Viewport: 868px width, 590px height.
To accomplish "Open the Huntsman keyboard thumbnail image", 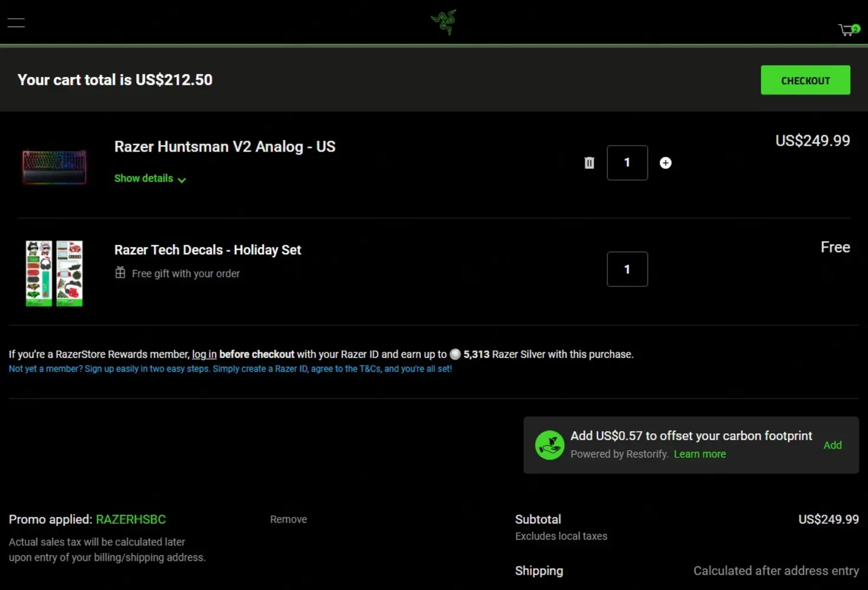I will pyautogui.click(x=54, y=166).
